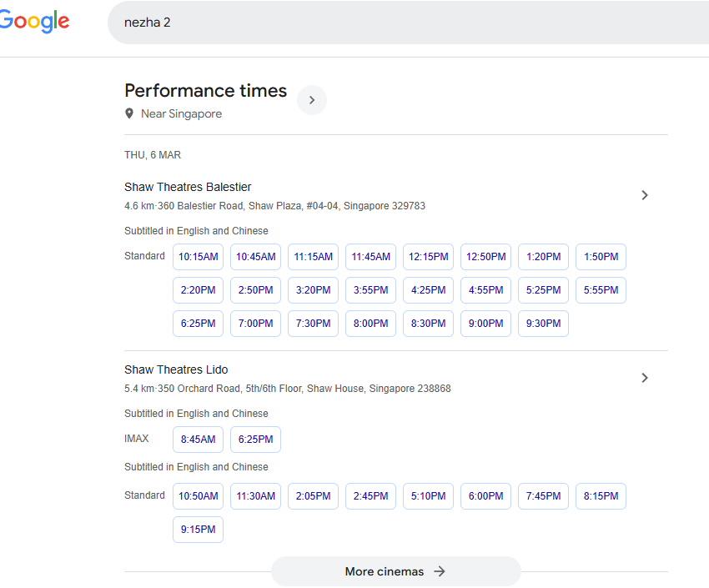Click the IMAX format label at Lido
The width and height of the screenshot is (709, 588).
coord(137,439)
